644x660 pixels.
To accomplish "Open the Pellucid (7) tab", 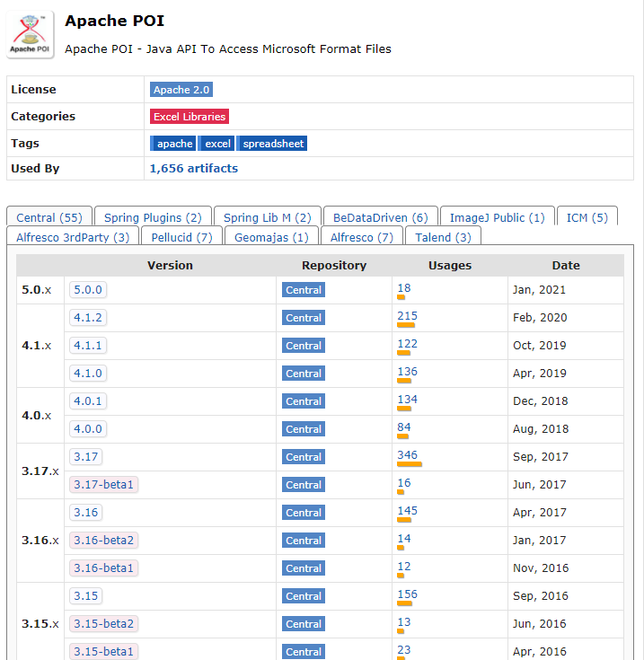I will point(181,237).
